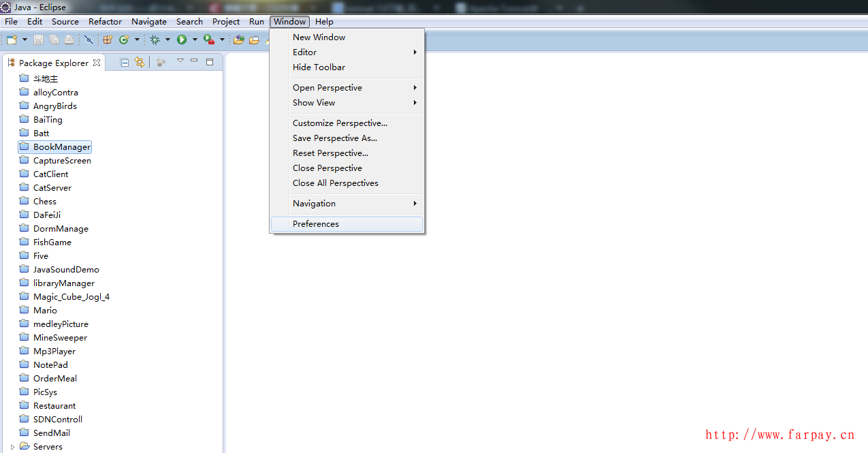Image resolution: width=868 pixels, height=453 pixels.
Task: Click the New Java Class icon
Action: (x=124, y=40)
